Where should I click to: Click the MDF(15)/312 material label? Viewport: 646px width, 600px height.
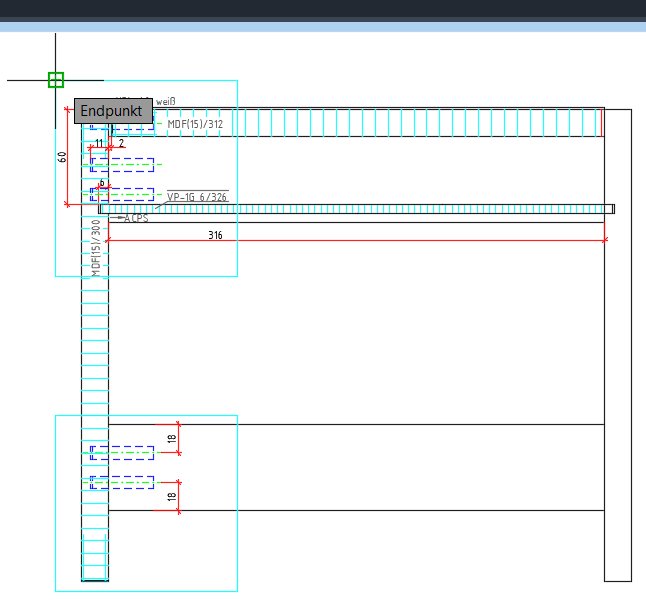coord(195,124)
